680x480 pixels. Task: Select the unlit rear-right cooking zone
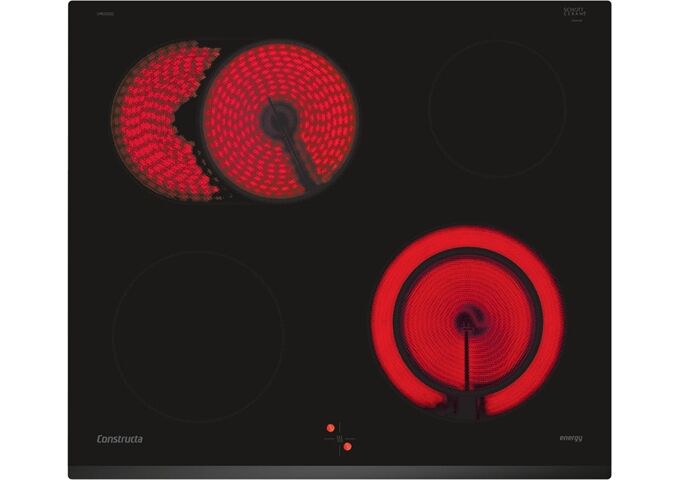point(497,108)
